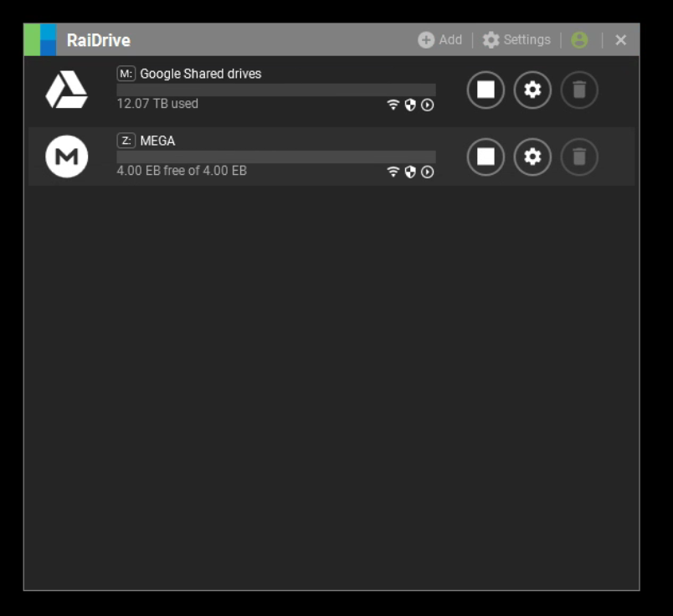Open the RaiDrive Settings menu
The image size is (673, 616).
[x=516, y=40]
